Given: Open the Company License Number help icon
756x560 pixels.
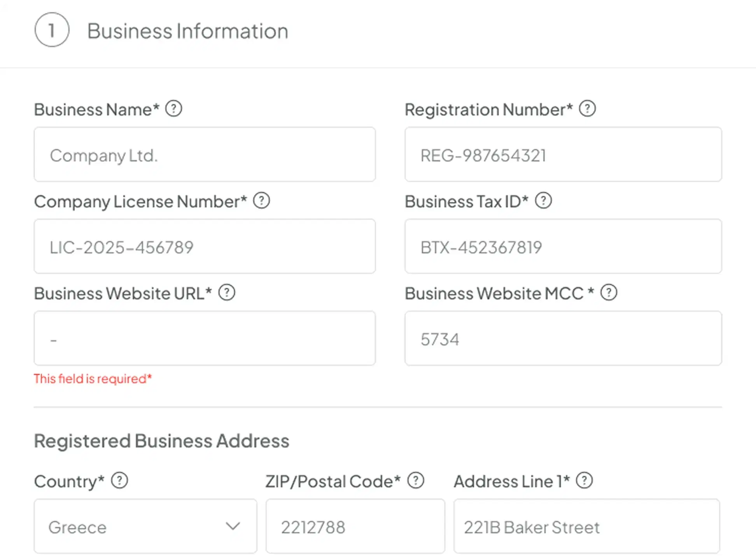Looking at the screenshot, I should point(262,201).
